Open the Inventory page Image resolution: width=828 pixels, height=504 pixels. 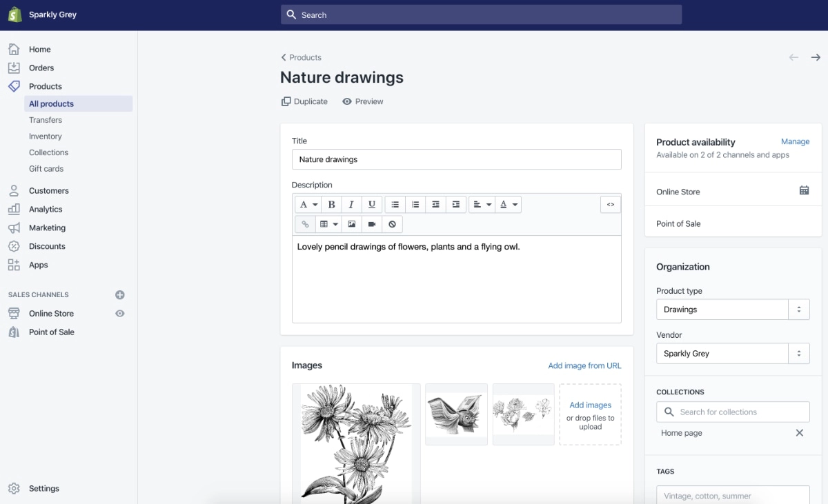(x=46, y=137)
